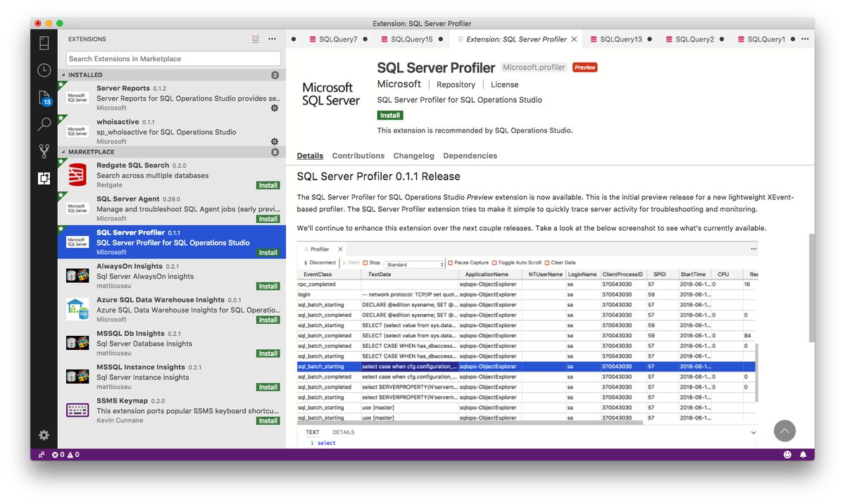Click the profiler screenshot image

coord(527,346)
